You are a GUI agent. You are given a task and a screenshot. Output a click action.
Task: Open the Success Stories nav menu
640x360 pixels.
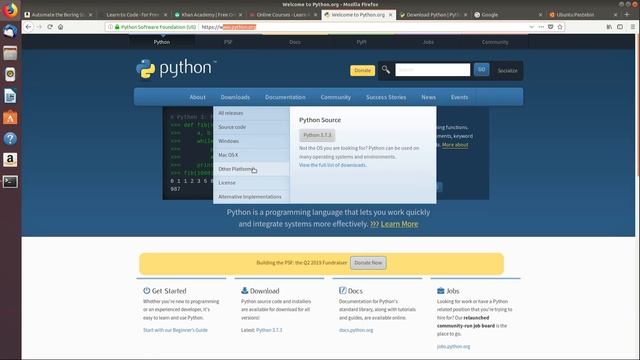click(x=386, y=97)
